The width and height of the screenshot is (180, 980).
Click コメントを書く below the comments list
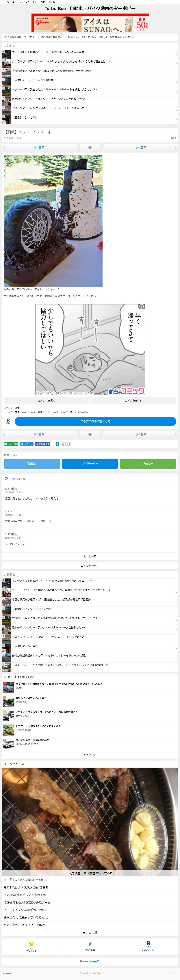tap(90, 566)
